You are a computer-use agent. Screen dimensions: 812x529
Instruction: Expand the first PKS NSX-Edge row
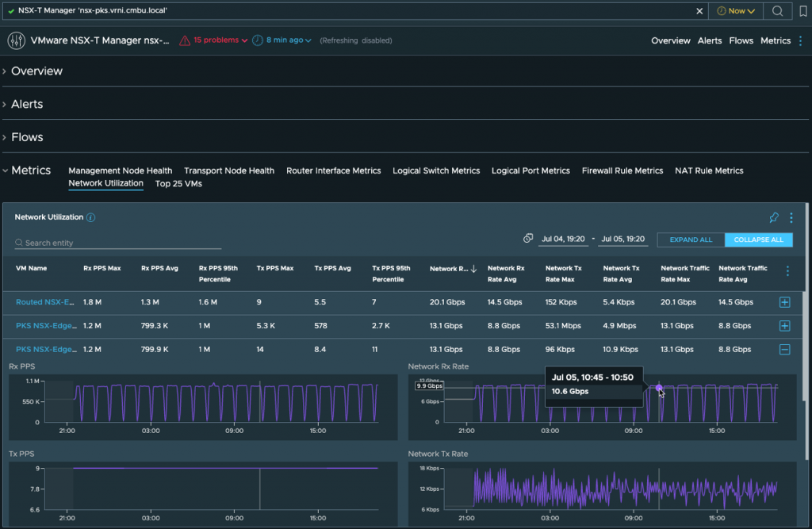(x=784, y=326)
